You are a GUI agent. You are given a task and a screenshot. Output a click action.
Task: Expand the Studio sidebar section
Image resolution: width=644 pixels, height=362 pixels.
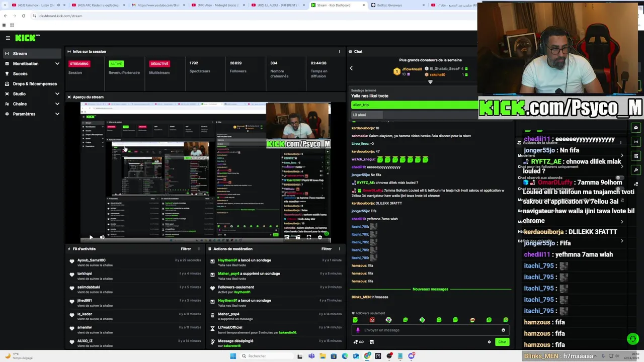[x=57, y=94]
